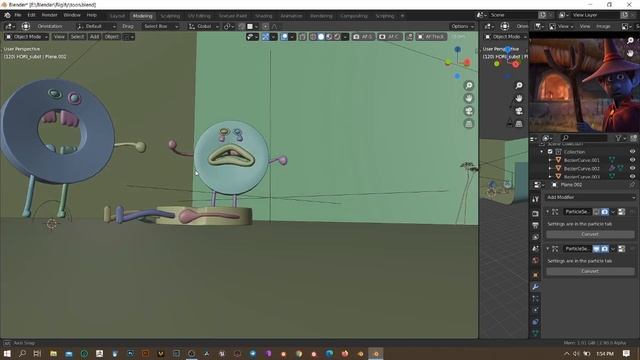640x360 pixels.
Task: Open the Global transform orientation dropdown
Action: click(x=204, y=26)
